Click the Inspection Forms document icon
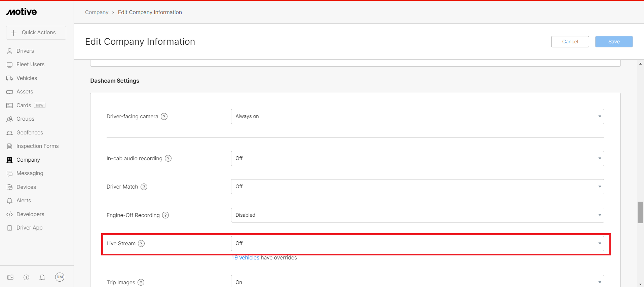This screenshot has height=287, width=644. [x=10, y=146]
